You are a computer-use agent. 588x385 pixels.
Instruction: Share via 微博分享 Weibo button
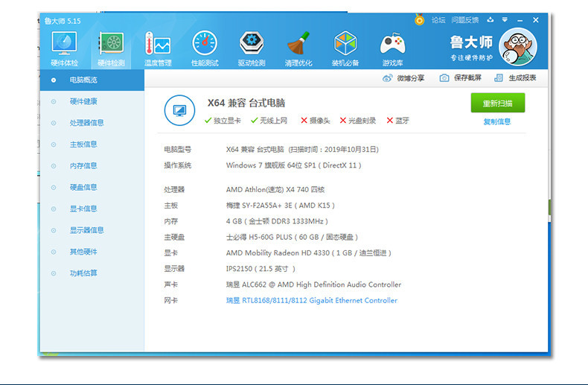tap(403, 78)
